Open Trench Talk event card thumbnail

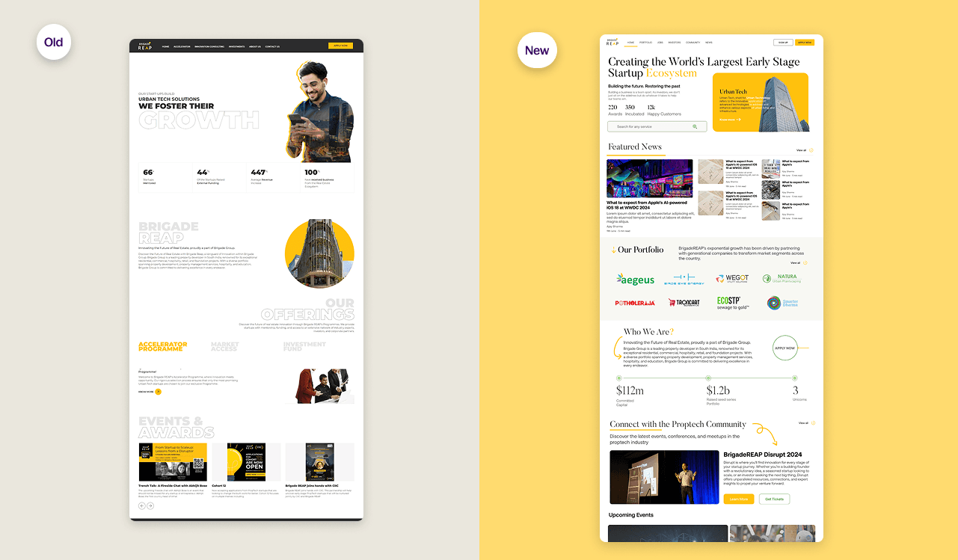tap(173, 462)
